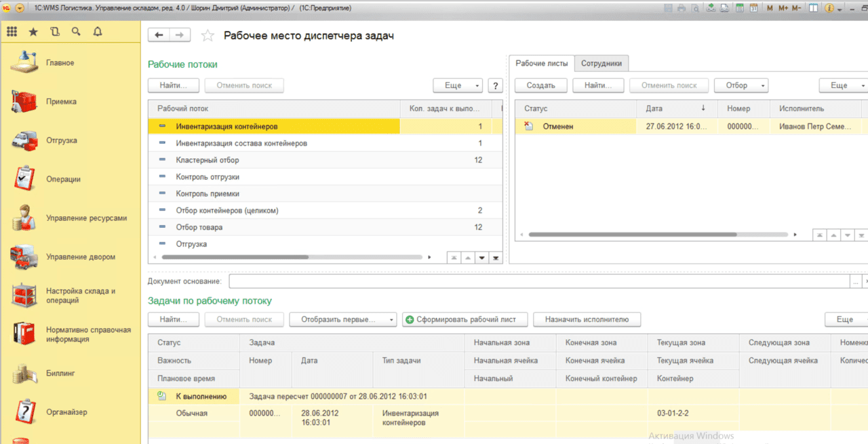Open Еще dropdown in Рабочие листы
The image size is (868, 444).
point(843,85)
